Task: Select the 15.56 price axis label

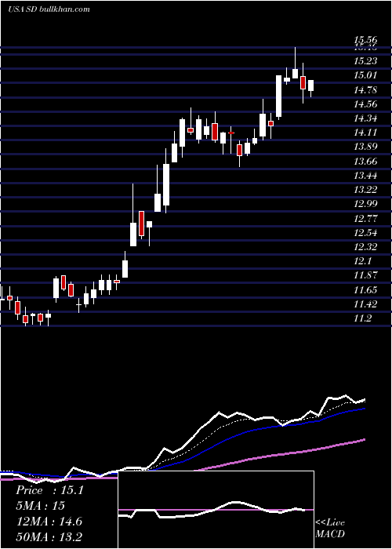Action: (x=365, y=40)
